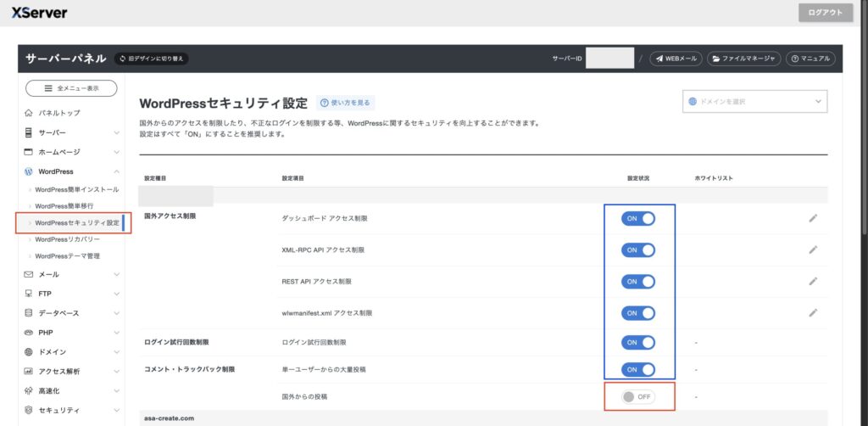
Task: Click the asa-create.com domain row
Action: coord(483,418)
